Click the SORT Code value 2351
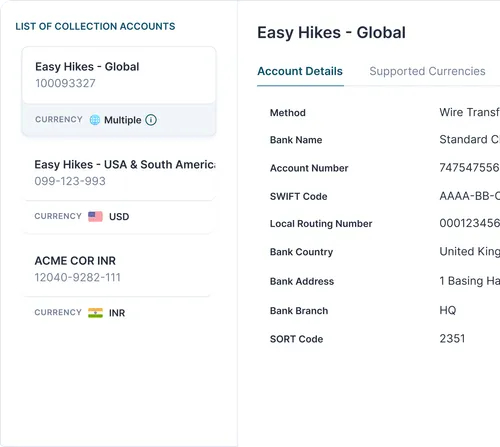 pyautogui.click(x=452, y=339)
